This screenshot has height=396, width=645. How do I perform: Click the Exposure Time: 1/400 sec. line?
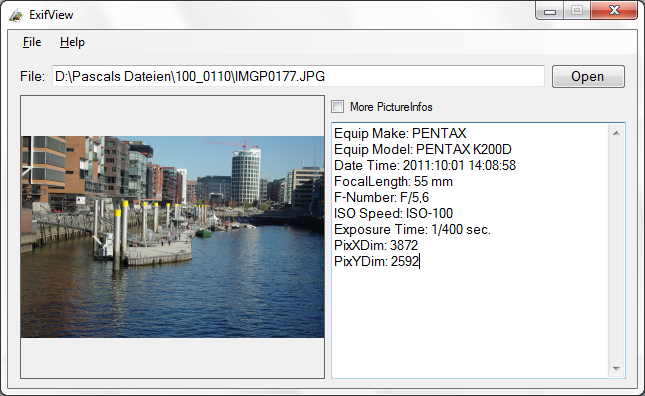click(413, 229)
